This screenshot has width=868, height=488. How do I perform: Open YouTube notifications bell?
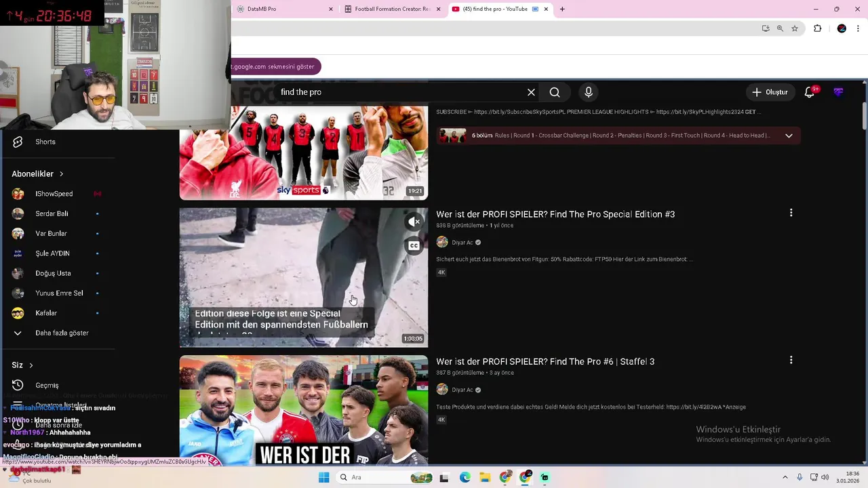810,92
